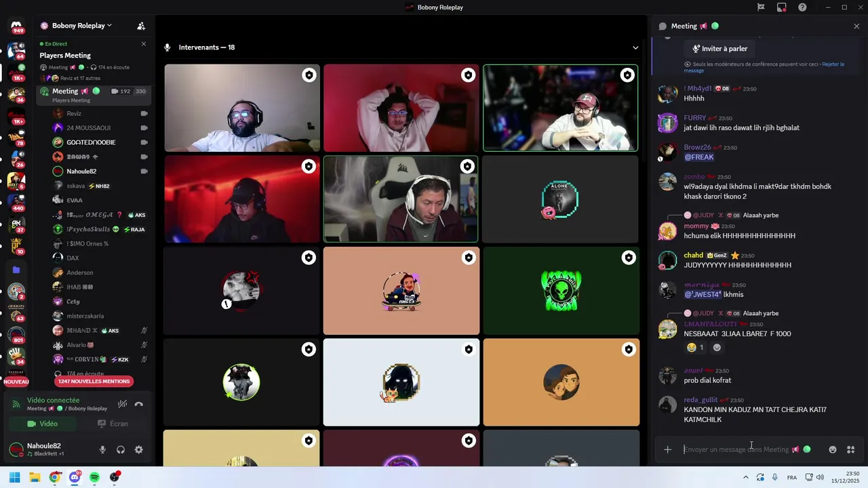The height and width of the screenshot is (488, 868).
Task: Click moderator shield on orange couple avatar tile
Action: tap(629, 349)
